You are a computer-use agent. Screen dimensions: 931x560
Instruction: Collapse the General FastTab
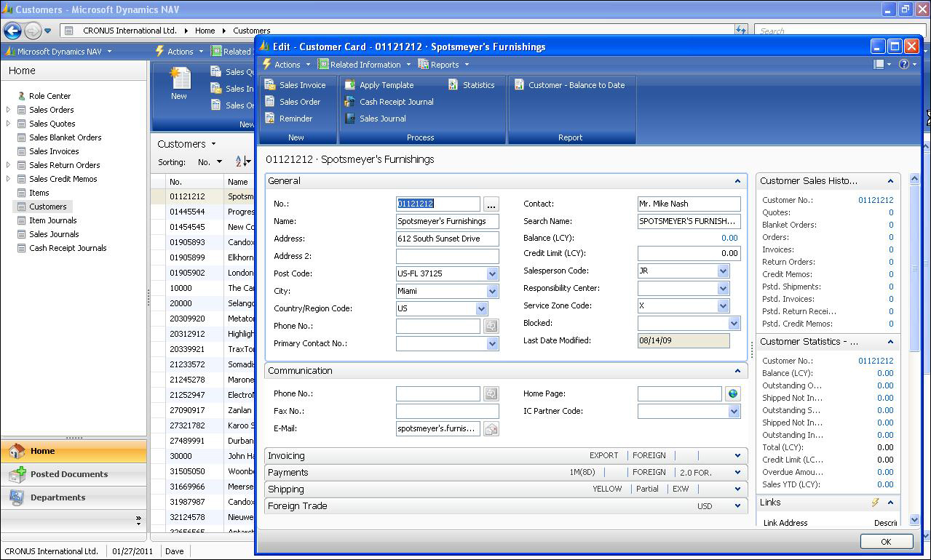pyautogui.click(x=737, y=181)
